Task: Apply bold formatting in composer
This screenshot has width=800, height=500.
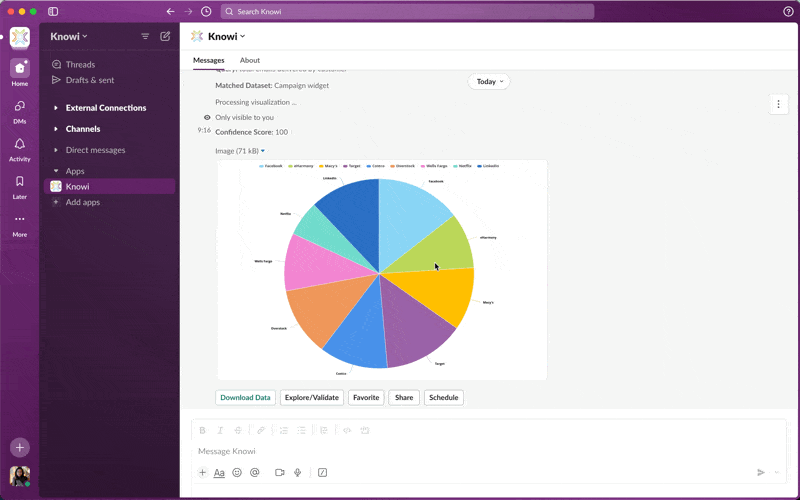Action: [x=203, y=430]
